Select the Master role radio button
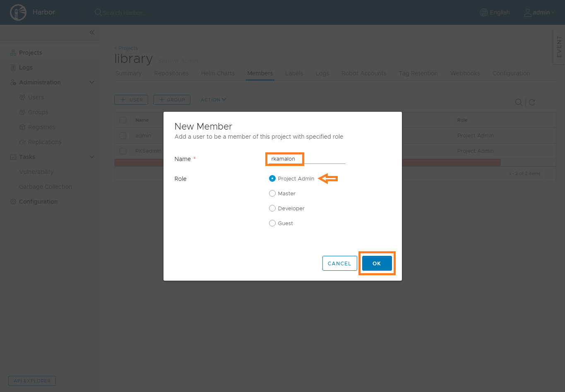565x392 pixels. tap(272, 193)
